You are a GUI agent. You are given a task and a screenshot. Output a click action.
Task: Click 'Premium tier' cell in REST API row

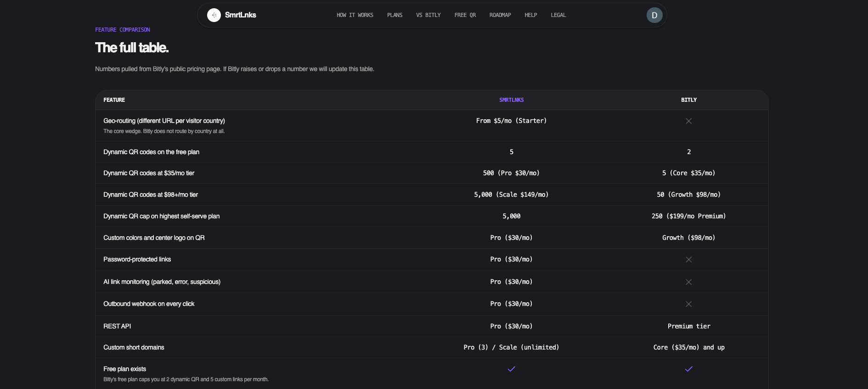click(x=688, y=326)
